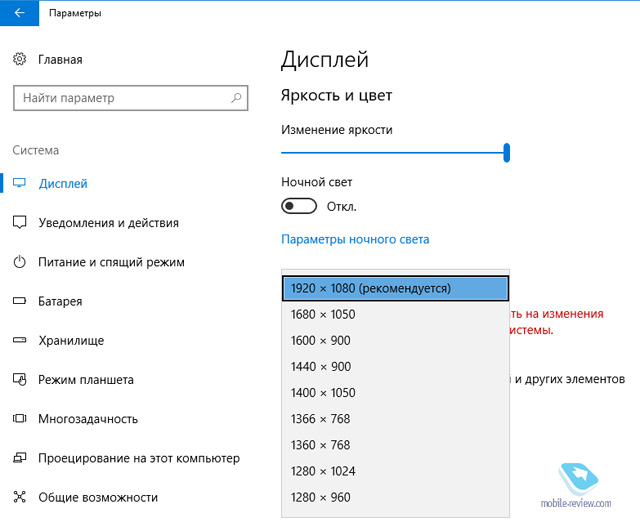The height and width of the screenshot is (522, 640).
Task: Open the Параметры ночного света link
Action: pos(355,239)
